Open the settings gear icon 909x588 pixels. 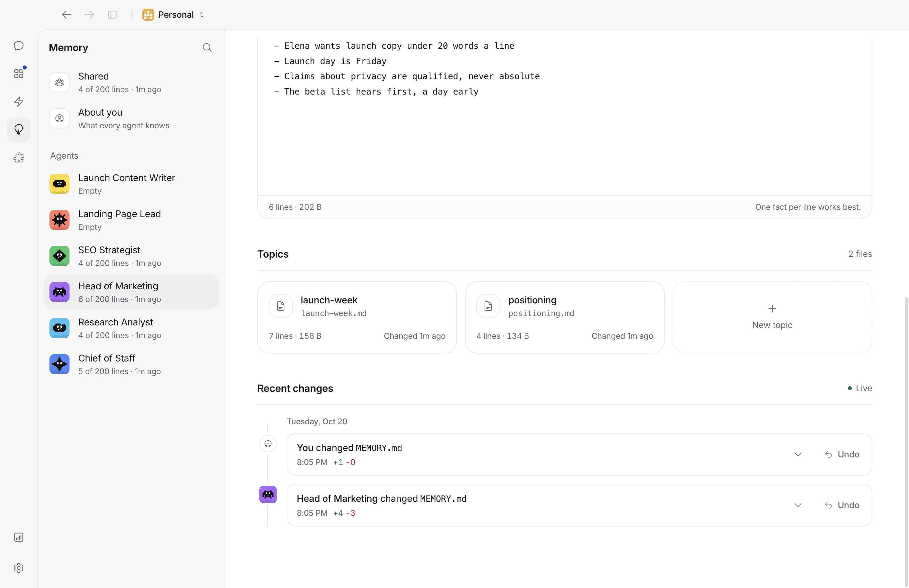(x=19, y=568)
